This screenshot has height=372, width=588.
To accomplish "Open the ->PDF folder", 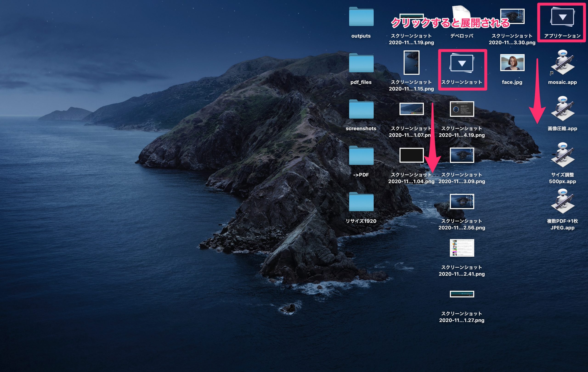I will (361, 155).
